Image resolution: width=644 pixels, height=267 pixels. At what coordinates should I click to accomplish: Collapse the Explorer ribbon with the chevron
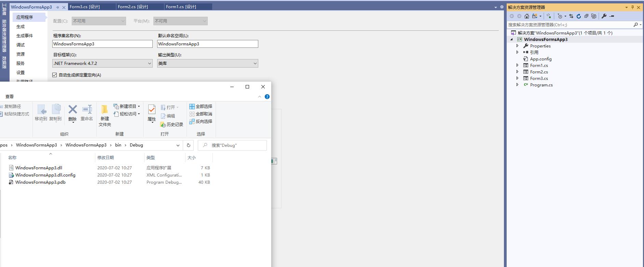click(x=260, y=97)
